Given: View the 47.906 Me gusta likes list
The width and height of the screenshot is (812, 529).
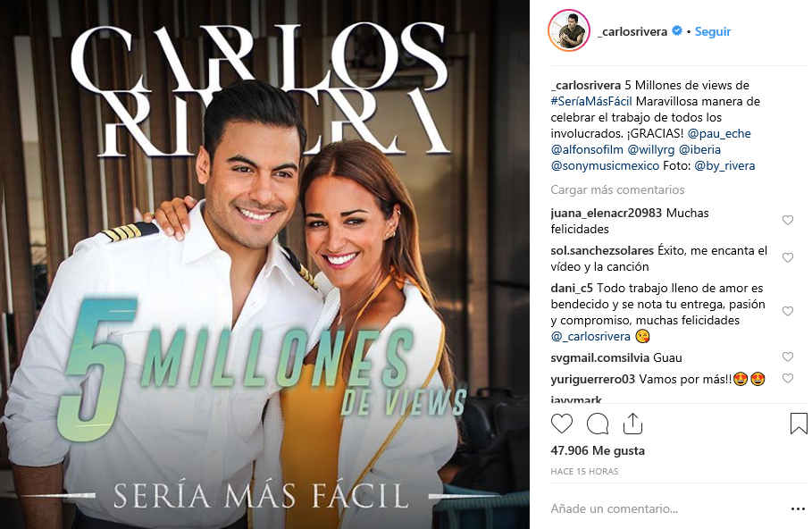Looking at the screenshot, I should tap(598, 450).
